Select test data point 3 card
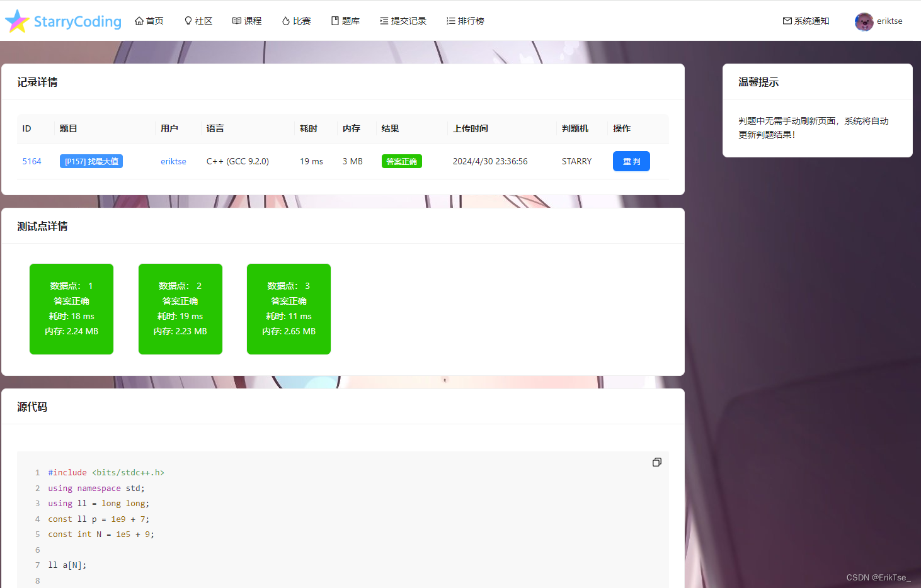 tap(289, 308)
